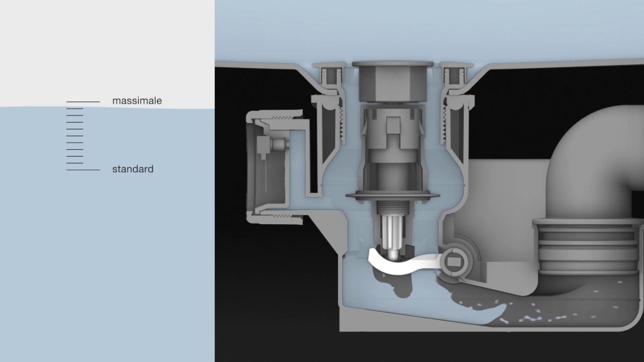Click the ribbed pipe connector on the right

pyautogui.click(x=588, y=246)
